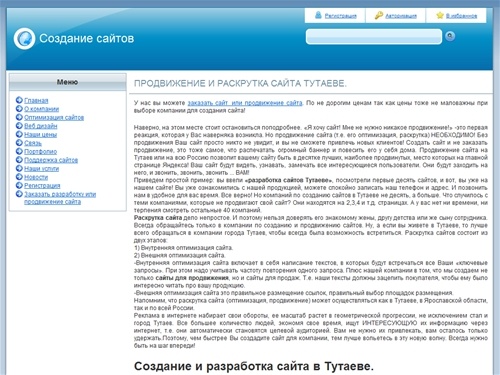
Task: Click the bullet icon beside О компании
Action: tap(19, 109)
